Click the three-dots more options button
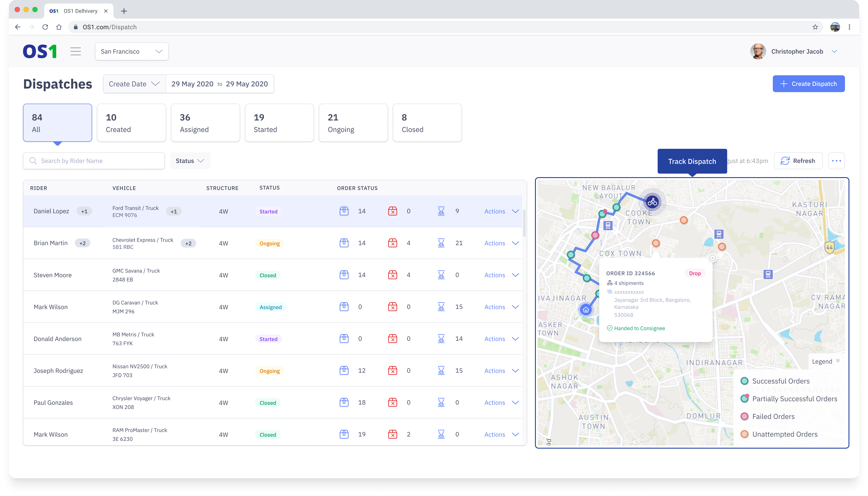Image resolution: width=868 pixels, height=496 pixels. 836,161
